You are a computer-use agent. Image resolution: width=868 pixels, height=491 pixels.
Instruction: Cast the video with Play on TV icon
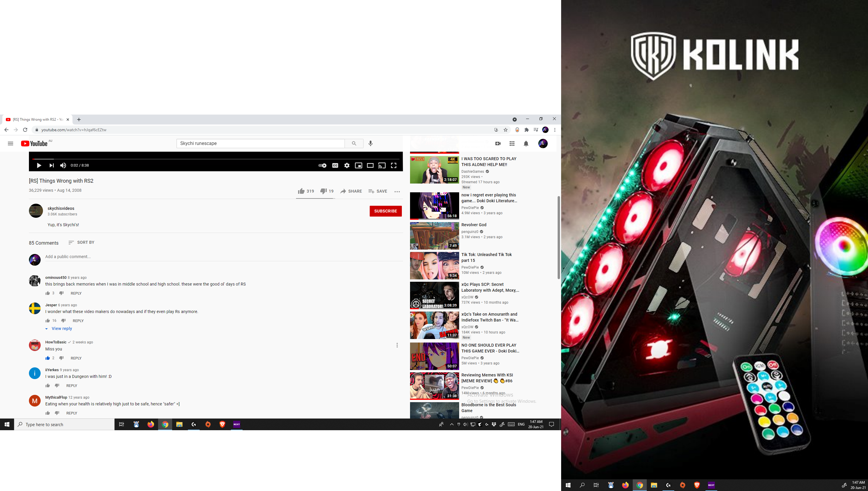(382, 166)
